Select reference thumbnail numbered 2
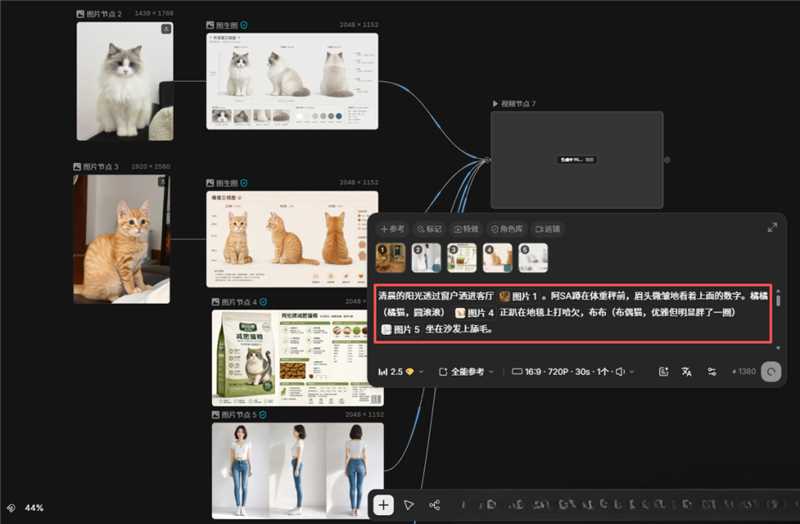 click(426, 258)
